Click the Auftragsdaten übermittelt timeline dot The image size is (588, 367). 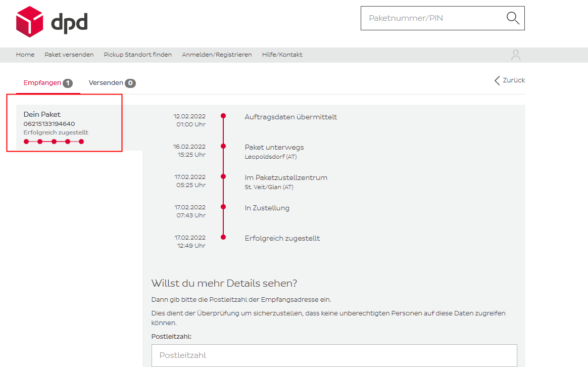coord(223,116)
